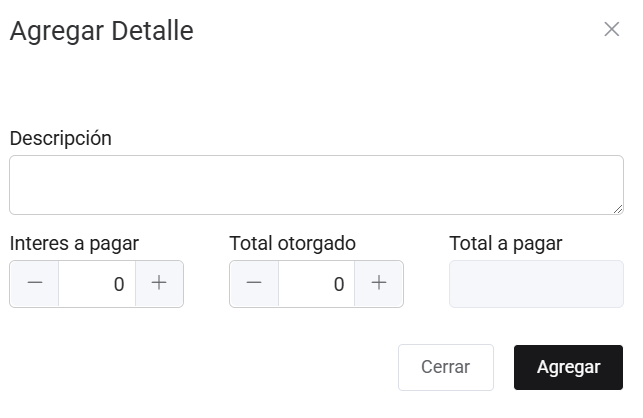This screenshot has width=643, height=418.
Task: Click the Total a pagar field
Action: pos(536,284)
